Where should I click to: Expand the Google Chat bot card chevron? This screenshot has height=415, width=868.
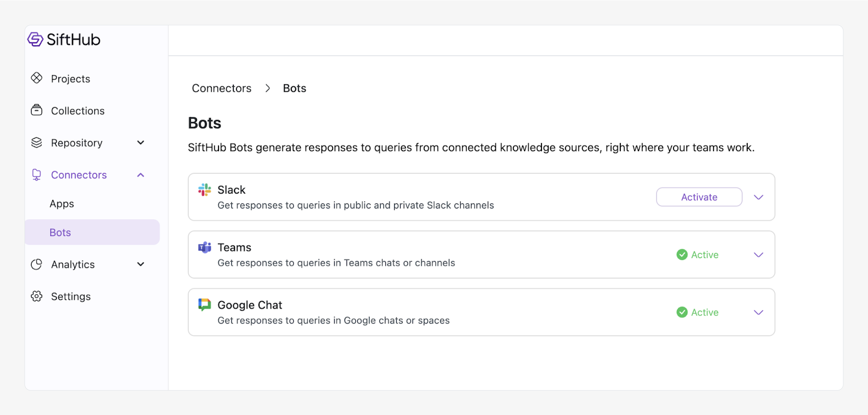tap(758, 312)
